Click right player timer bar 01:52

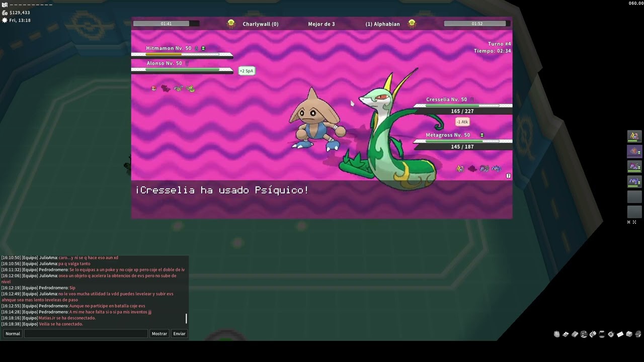tap(477, 24)
